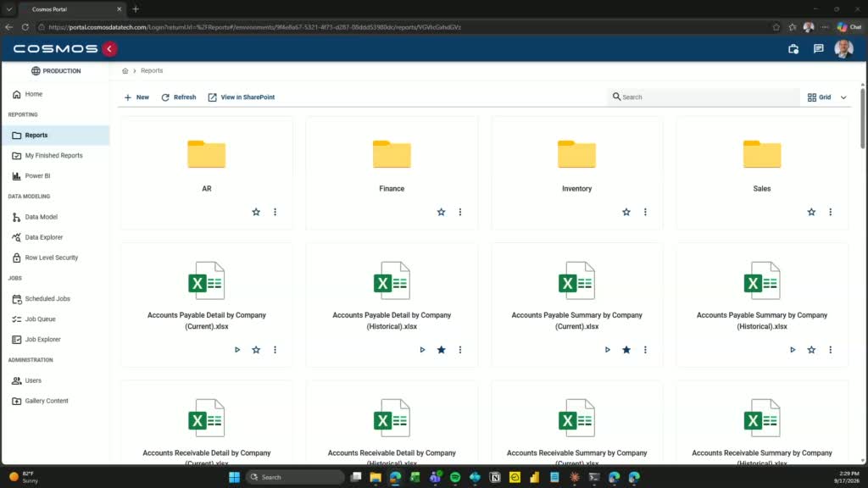The height and width of the screenshot is (488, 868).
Task: Favorite the Inventory folder with its star
Action: [x=626, y=212]
